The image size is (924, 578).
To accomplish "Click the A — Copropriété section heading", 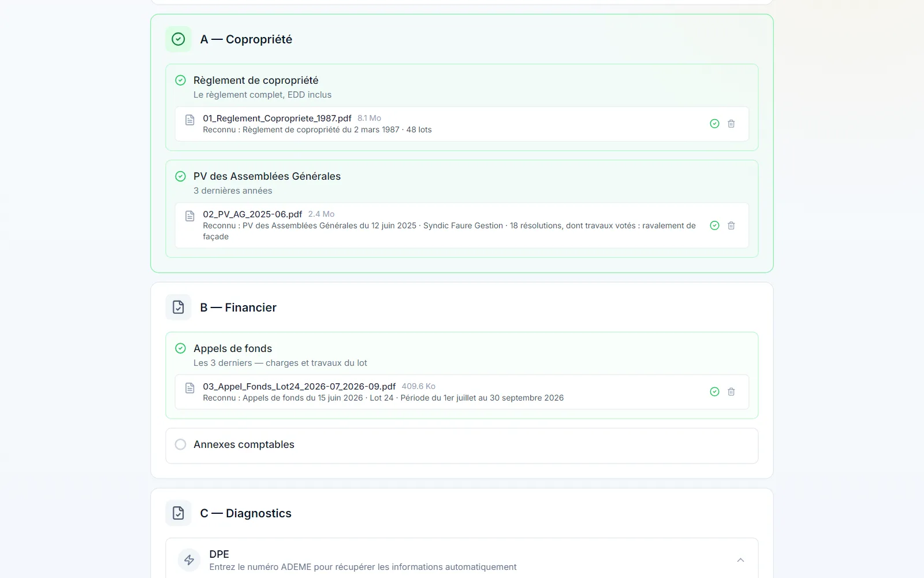I will [246, 39].
